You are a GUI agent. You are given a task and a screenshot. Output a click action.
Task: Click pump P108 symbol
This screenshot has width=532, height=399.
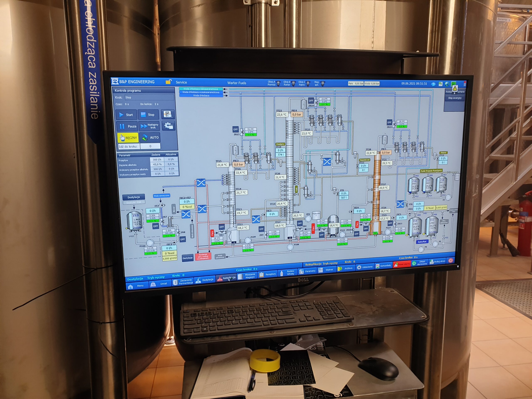[x=291, y=247]
